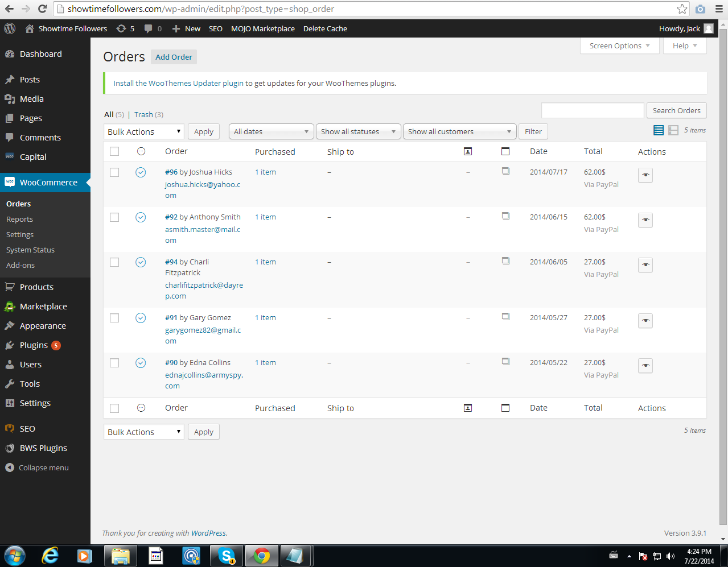Open Install the WooThemes Updater plugin link
The image size is (728, 567).
point(178,83)
